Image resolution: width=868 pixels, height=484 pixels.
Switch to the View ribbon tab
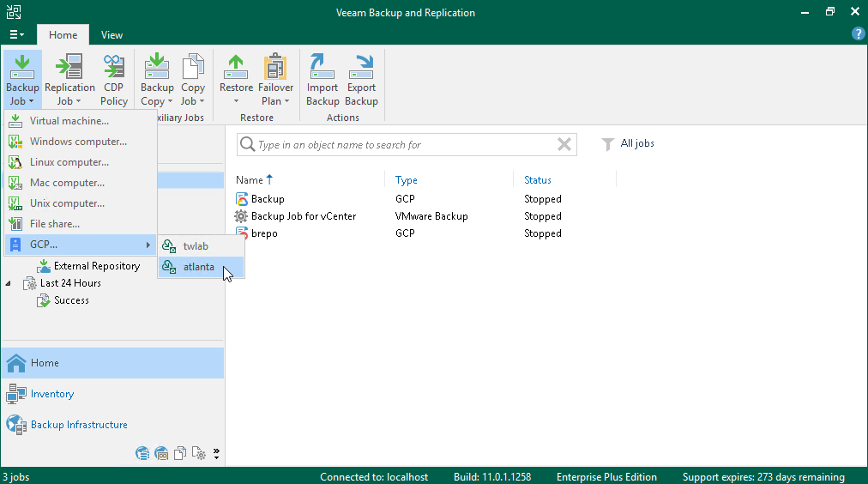pos(112,34)
